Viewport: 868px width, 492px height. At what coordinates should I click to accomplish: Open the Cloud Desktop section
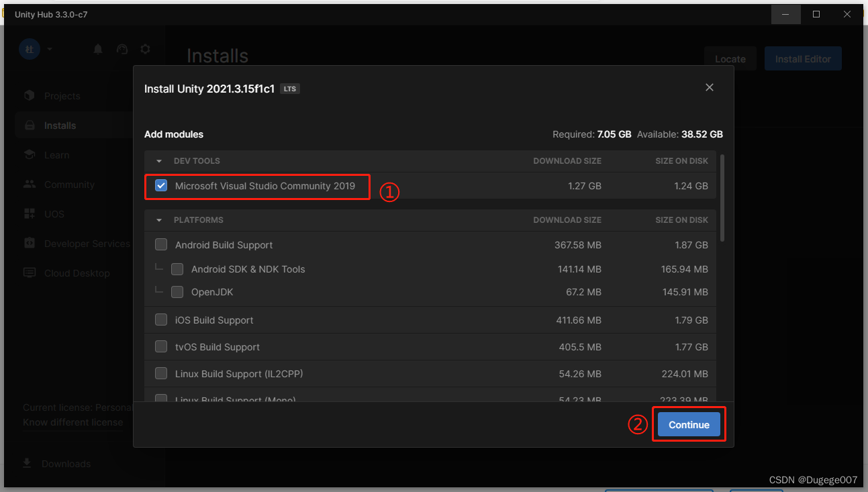click(77, 273)
